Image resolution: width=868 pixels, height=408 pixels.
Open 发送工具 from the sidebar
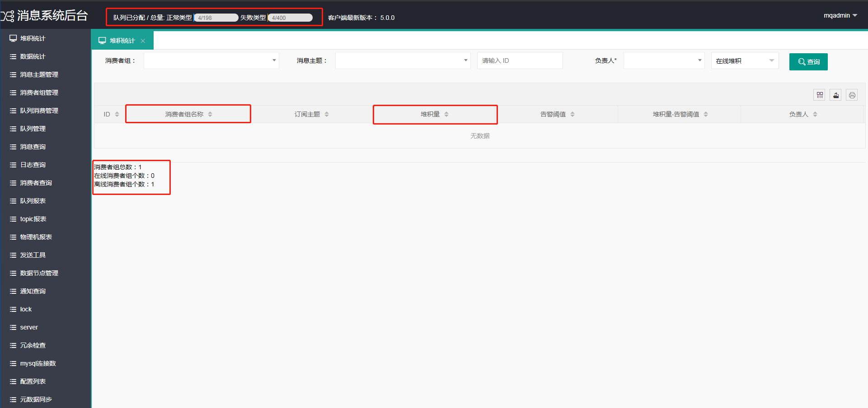click(x=45, y=255)
